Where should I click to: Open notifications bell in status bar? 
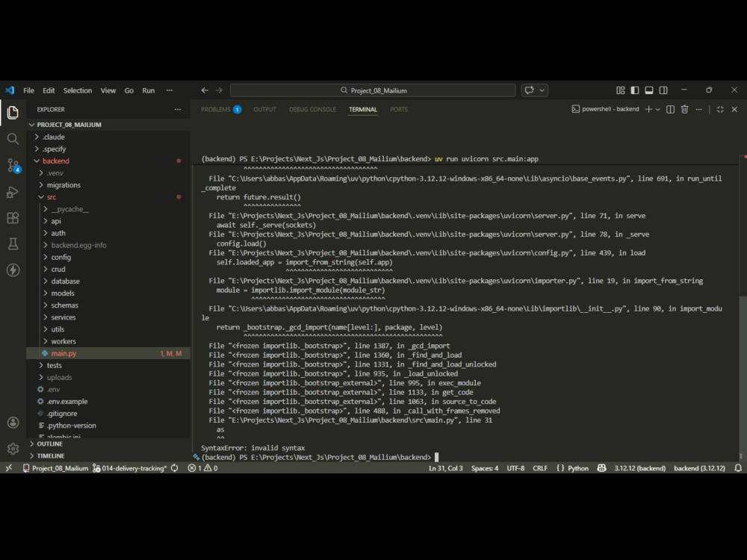click(x=738, y=468)
